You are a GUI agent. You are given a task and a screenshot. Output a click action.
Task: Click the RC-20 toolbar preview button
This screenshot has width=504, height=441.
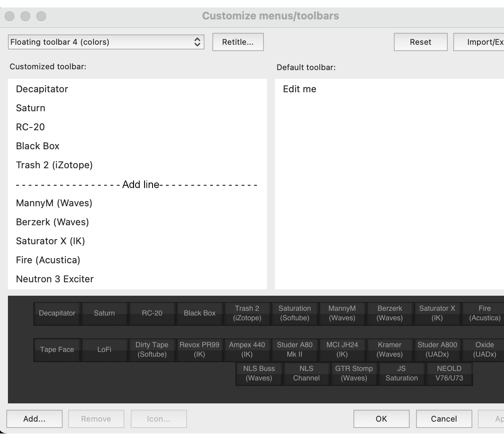point(152,313)
